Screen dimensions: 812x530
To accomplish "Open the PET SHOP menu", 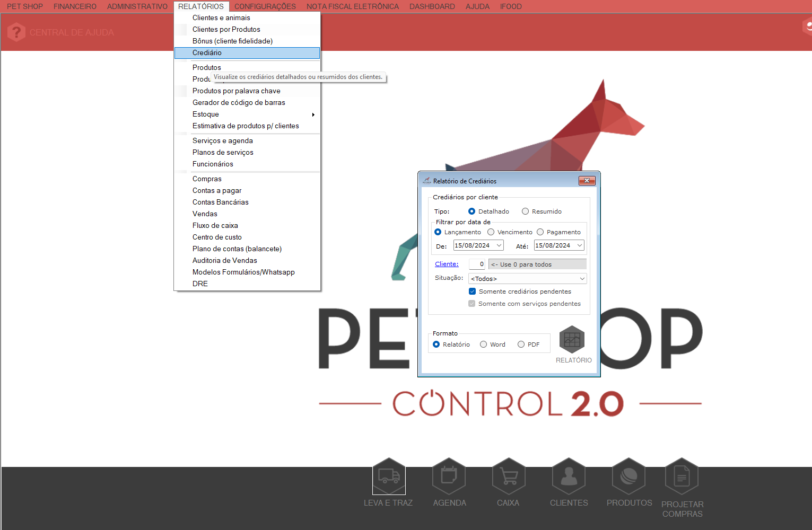I will [25, 6].
